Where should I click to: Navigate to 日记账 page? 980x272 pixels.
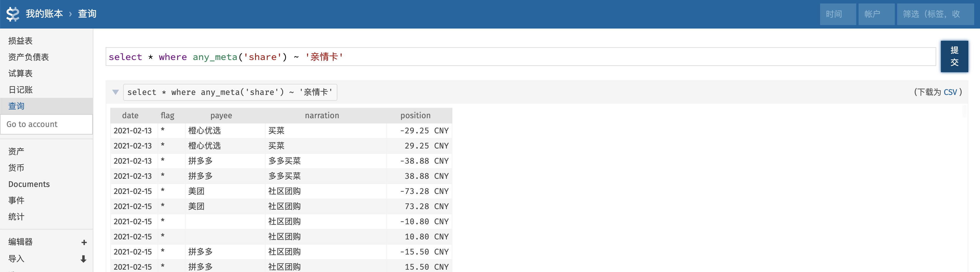pyautogui.click(x=20, y=90)
